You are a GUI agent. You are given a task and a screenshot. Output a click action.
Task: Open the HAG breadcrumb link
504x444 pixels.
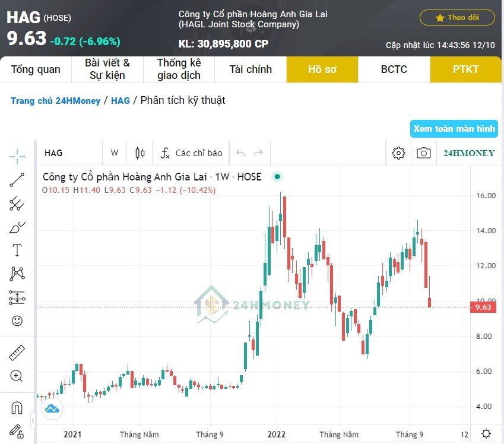(121, 101)
